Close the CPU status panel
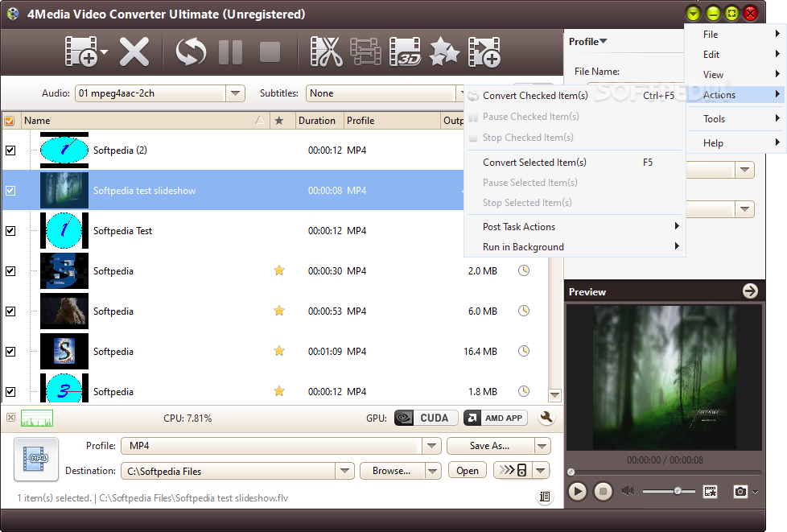 tap(10, 418)
